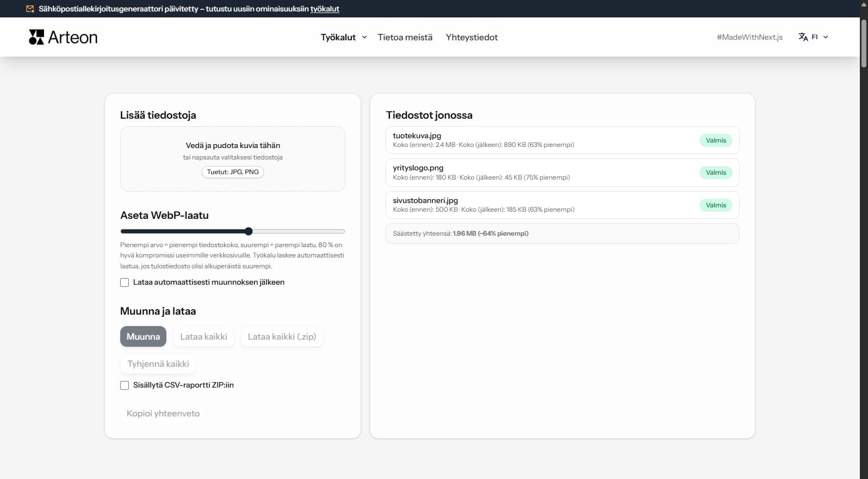Click Lataa kaikki button
The image size is (868, 479).
(203, 336)
